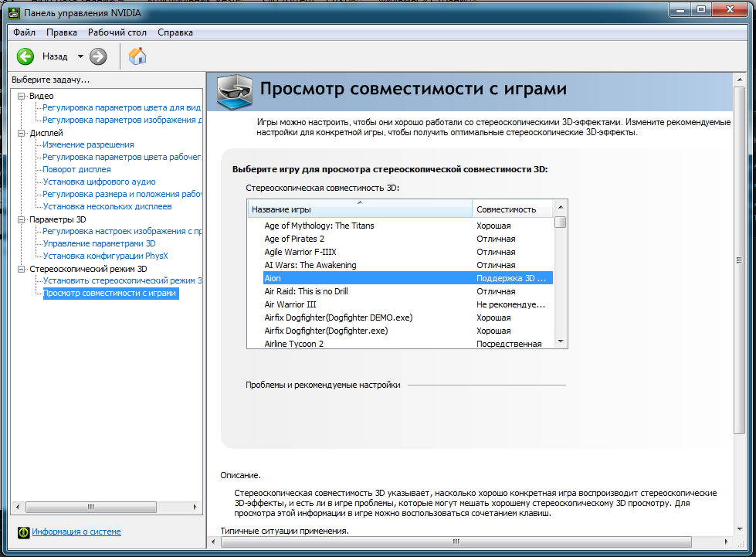Click the system information icon
The height and width of the screenshot is (557, 756).
(x=24, y=532)
